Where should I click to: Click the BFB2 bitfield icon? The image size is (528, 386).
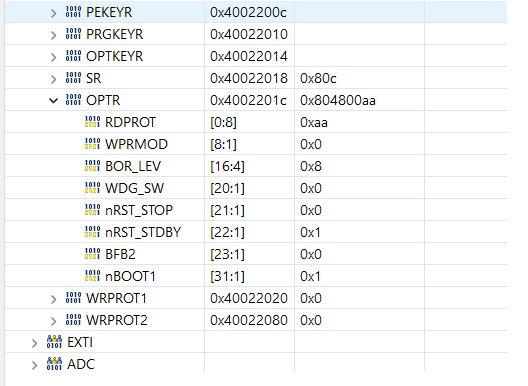[x=92, y=254]
